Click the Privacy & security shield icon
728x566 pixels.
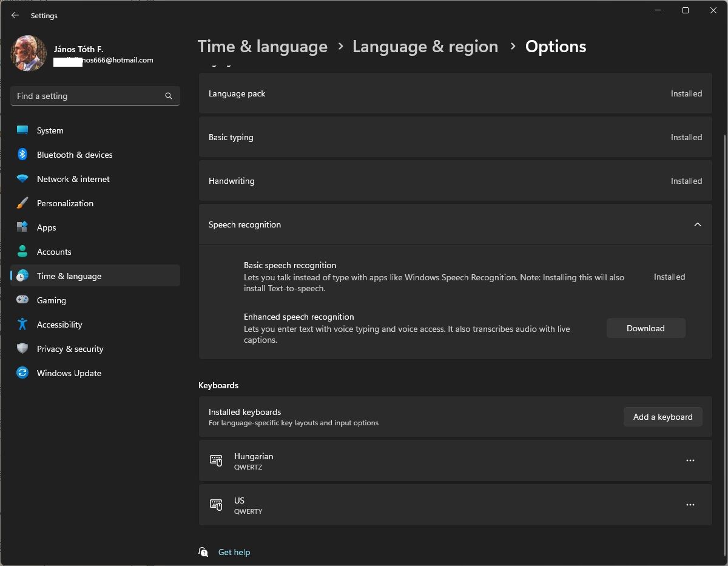[x=22, y=349]
